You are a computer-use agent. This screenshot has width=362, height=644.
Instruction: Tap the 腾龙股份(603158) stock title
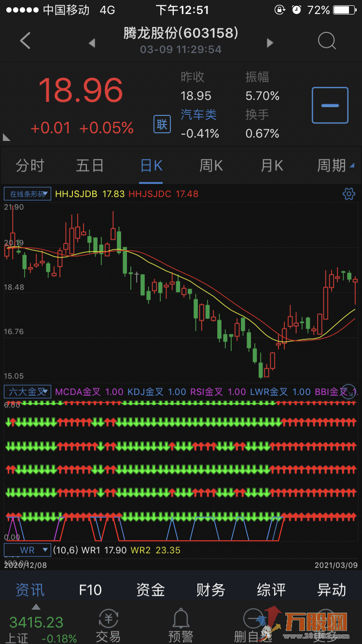tap(181, 33)
